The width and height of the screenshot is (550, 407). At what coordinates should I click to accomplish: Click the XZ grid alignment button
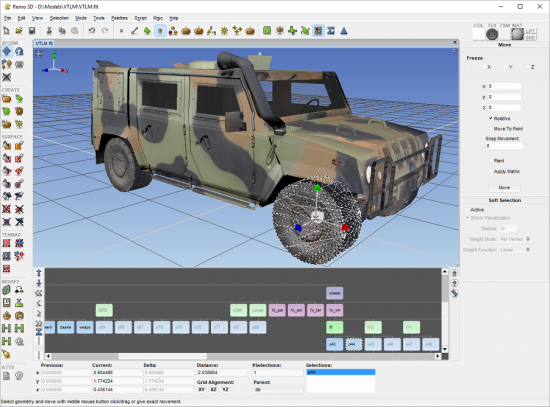[213, 389]
